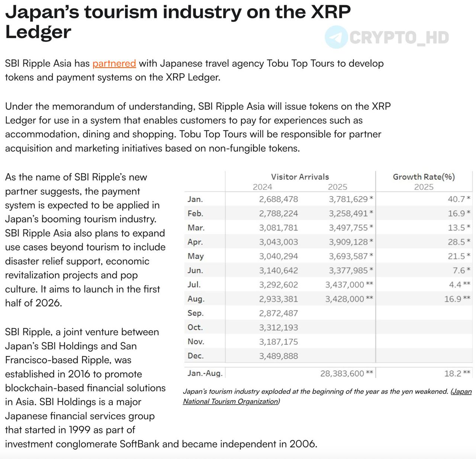Click the Dec. 2024 value 3,489,888
Viewport: 476px width, 459px height.
279,356
